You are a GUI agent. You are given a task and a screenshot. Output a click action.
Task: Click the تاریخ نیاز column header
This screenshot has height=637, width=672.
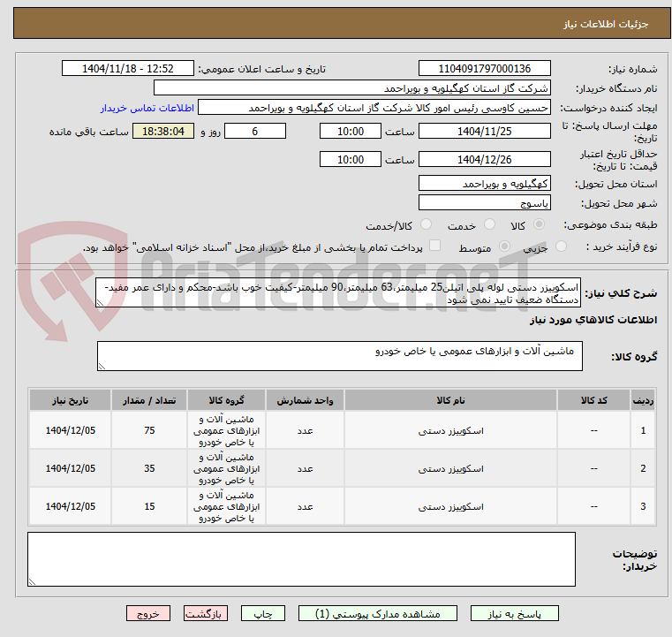(x=71, y=400)
